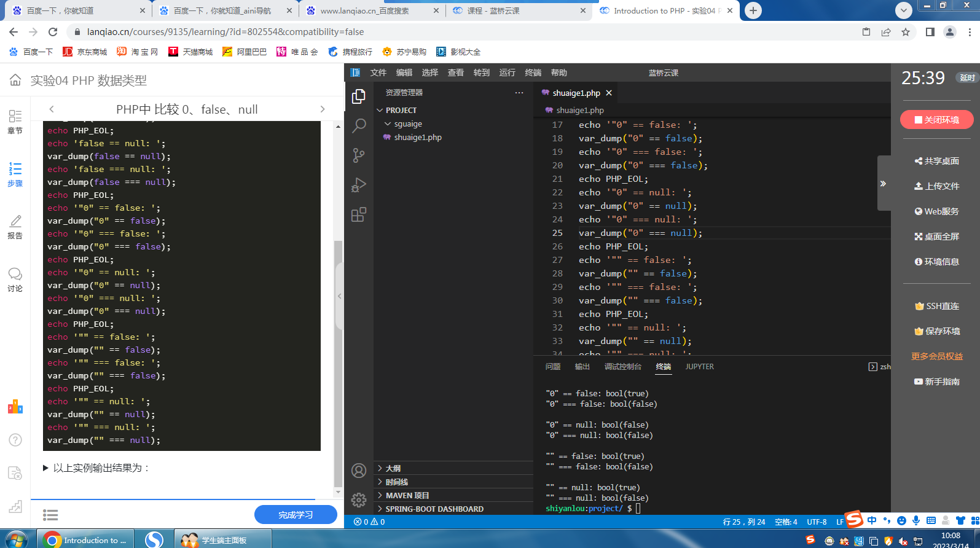Collapse the right panel with double-arrow toggle
This screenshot has height=548, width=980.
(x=883, y=184)
